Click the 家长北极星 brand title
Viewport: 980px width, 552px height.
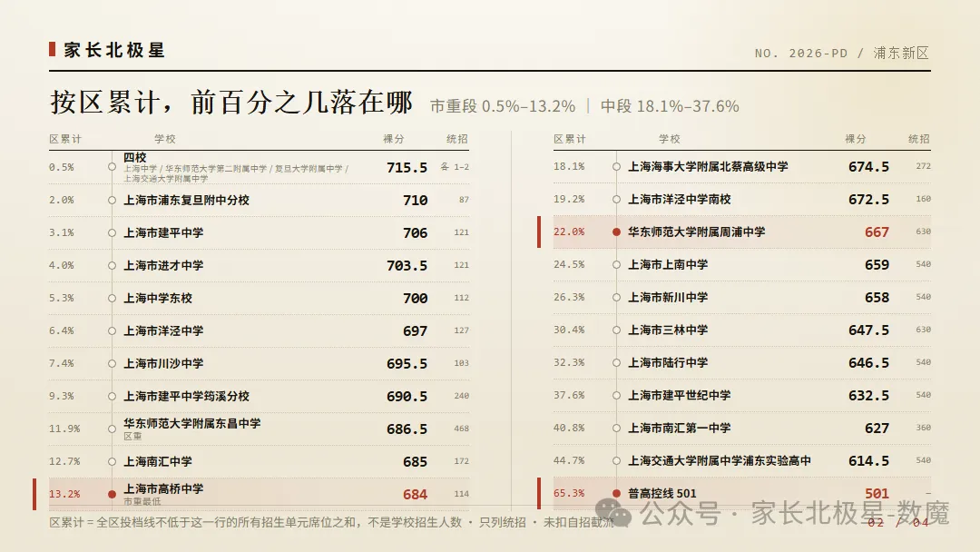[114, 50]
